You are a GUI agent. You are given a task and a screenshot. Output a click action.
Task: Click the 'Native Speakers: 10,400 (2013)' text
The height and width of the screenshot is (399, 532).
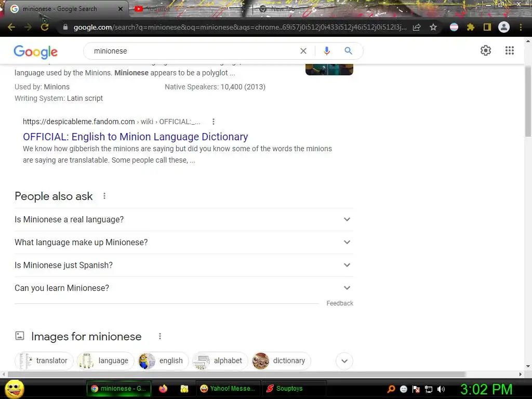(215, 87)
